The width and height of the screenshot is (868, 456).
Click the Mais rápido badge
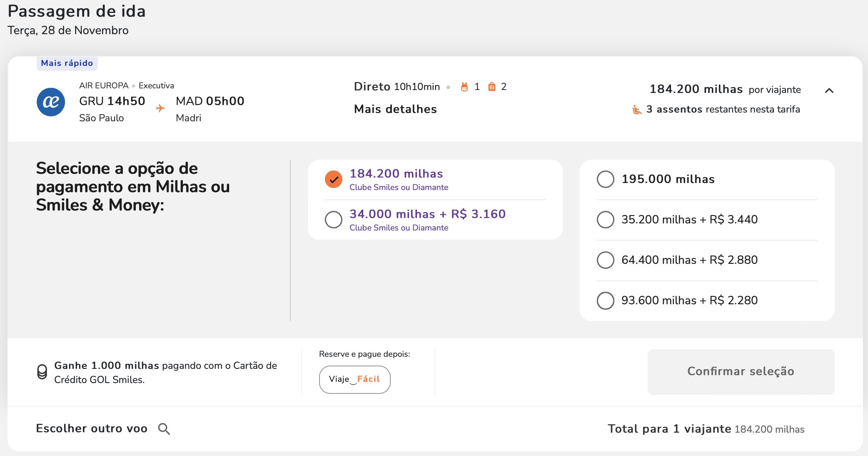(x=67, y=63)
